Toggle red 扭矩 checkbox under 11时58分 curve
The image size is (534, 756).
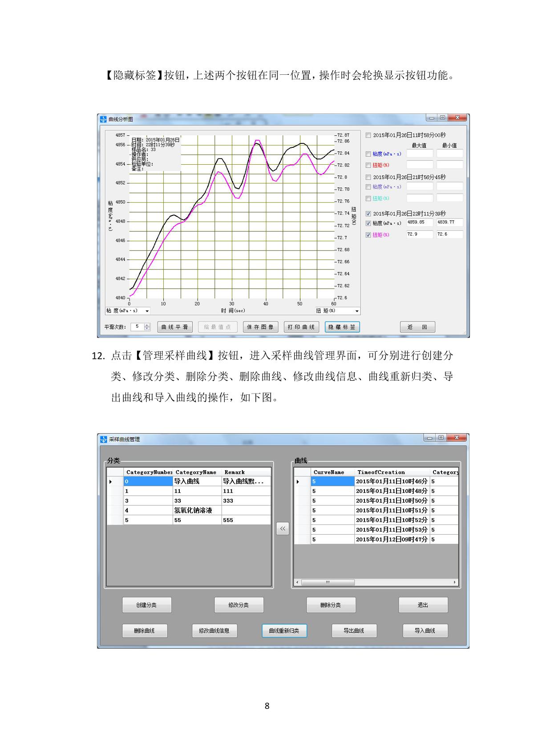368,165
